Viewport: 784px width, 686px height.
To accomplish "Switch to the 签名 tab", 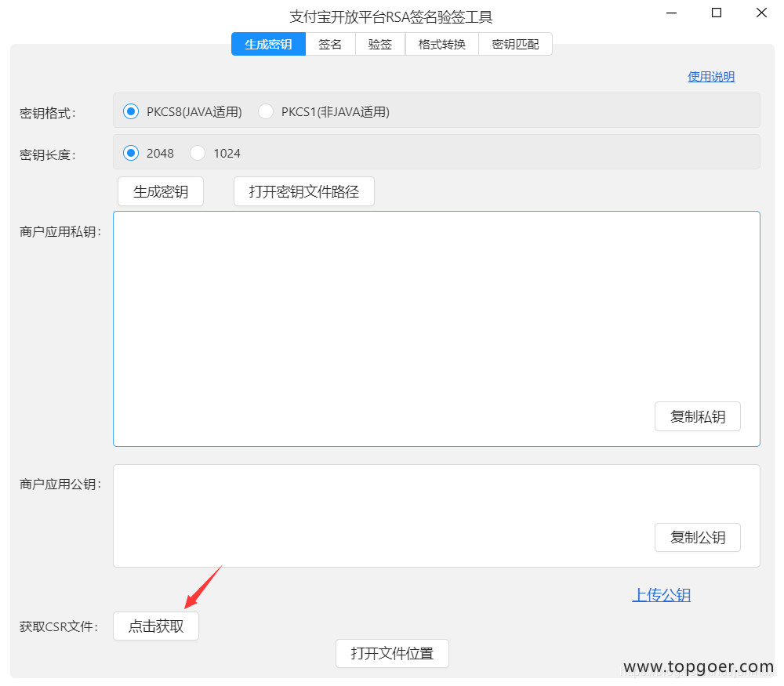I will pyautogui.click(x=330, y=45).
